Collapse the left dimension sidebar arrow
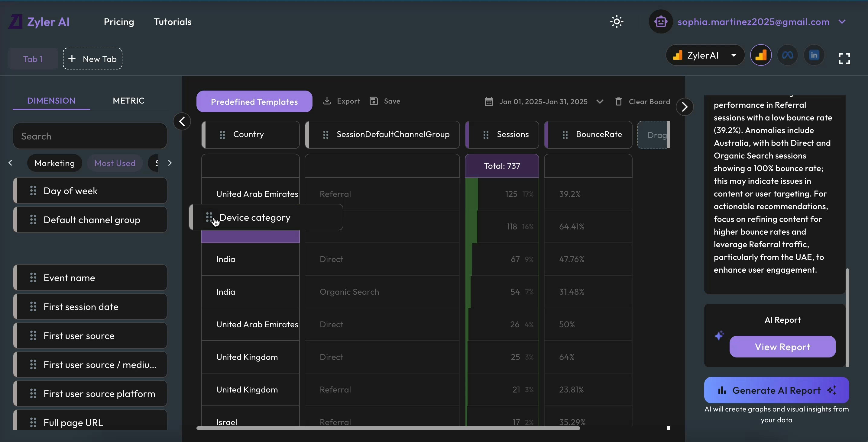This screenshot has width=868, height=442. [x=182, y=121]
